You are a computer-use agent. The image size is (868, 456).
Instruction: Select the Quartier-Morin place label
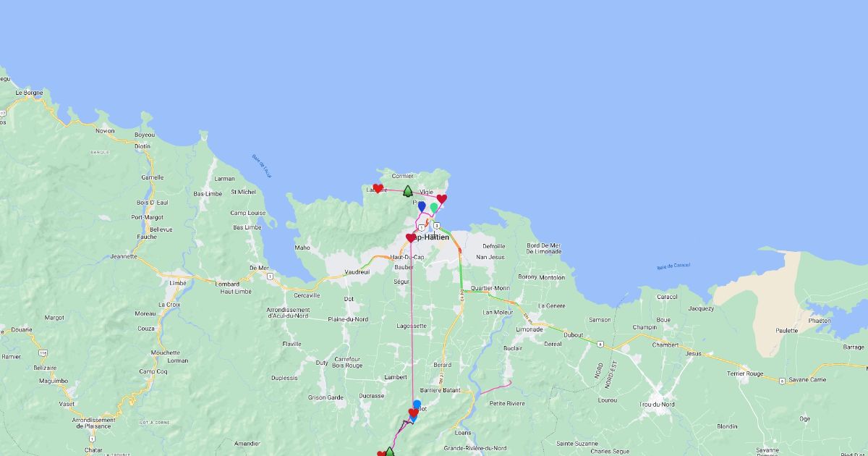coord(490,288)
